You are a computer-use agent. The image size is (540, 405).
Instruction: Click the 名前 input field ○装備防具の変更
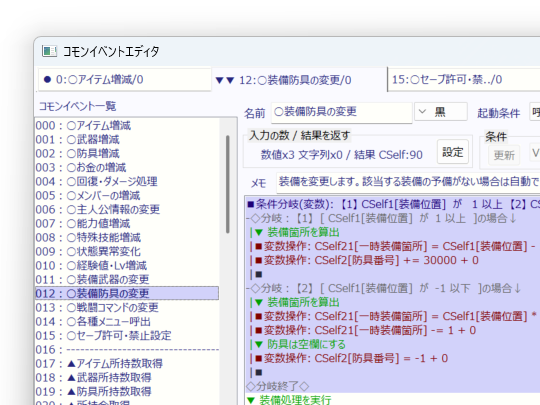tap(342, 112)
